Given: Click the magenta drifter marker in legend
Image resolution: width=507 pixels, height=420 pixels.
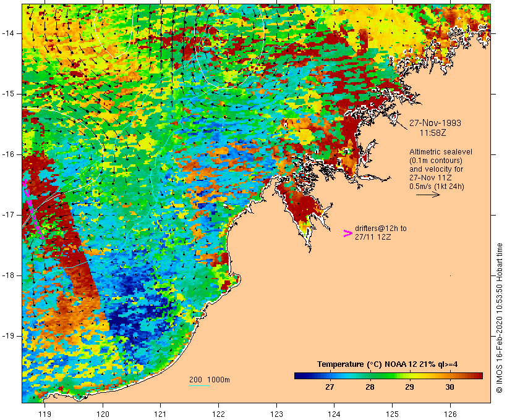Looking at the screenshot, I should pos(347,233).
